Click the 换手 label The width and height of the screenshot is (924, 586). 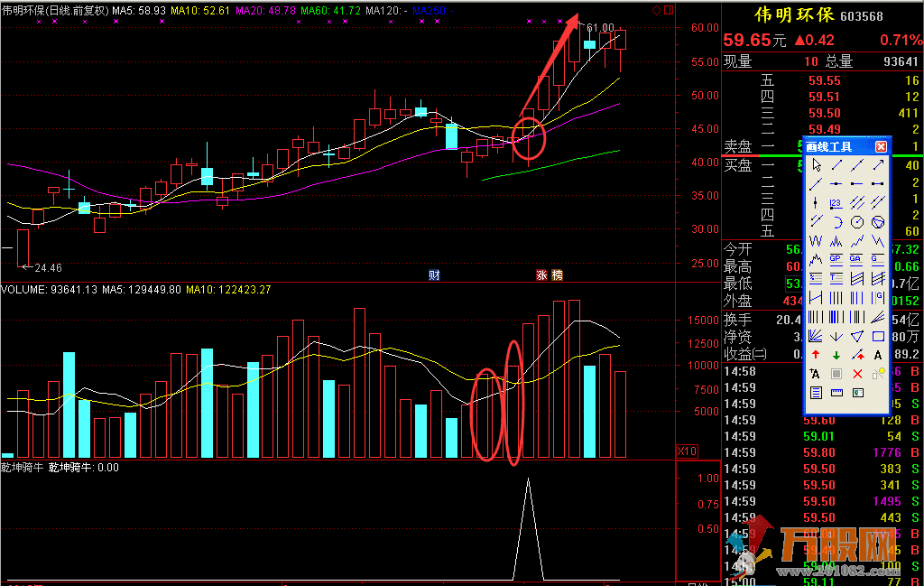click(x=738, y=320)
